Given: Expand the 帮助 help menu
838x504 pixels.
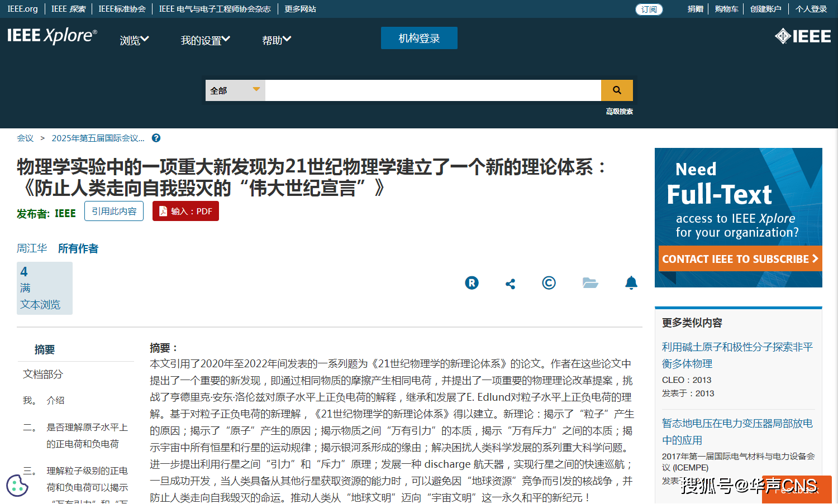Looking at the screenshot, I should (x=277, y=40).
